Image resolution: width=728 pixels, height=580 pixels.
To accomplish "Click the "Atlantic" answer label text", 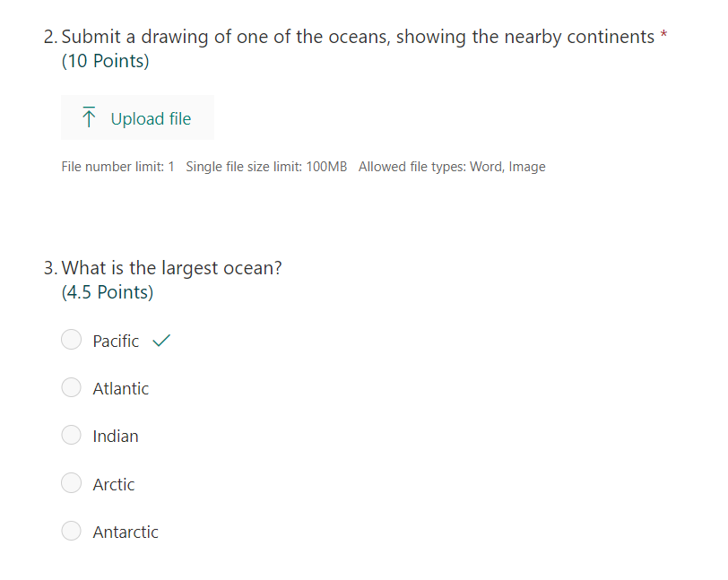I will point(121,389).
